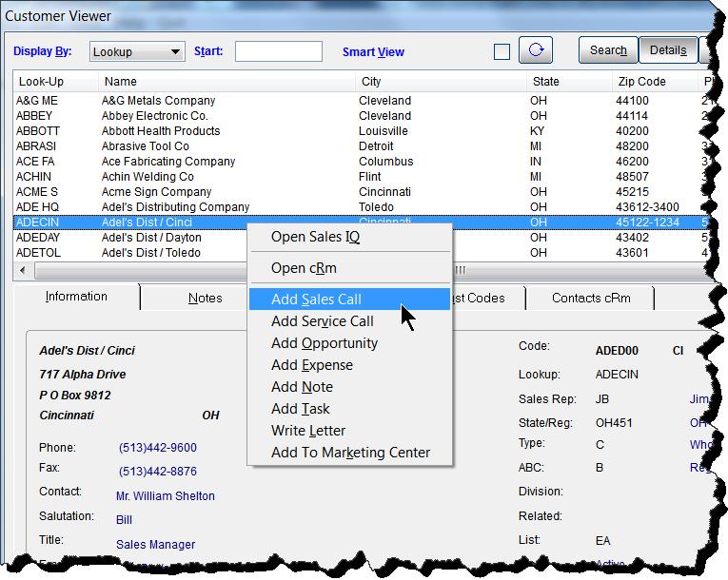Click the refresh icon button

coord(536,50)
